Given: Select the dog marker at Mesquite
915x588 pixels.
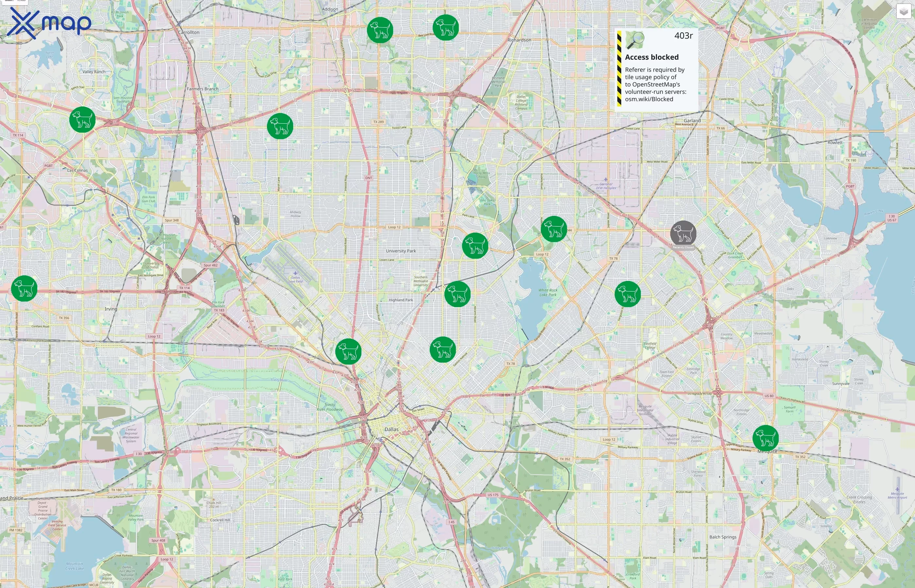Looking at the screenshot, I should (766, 438).
